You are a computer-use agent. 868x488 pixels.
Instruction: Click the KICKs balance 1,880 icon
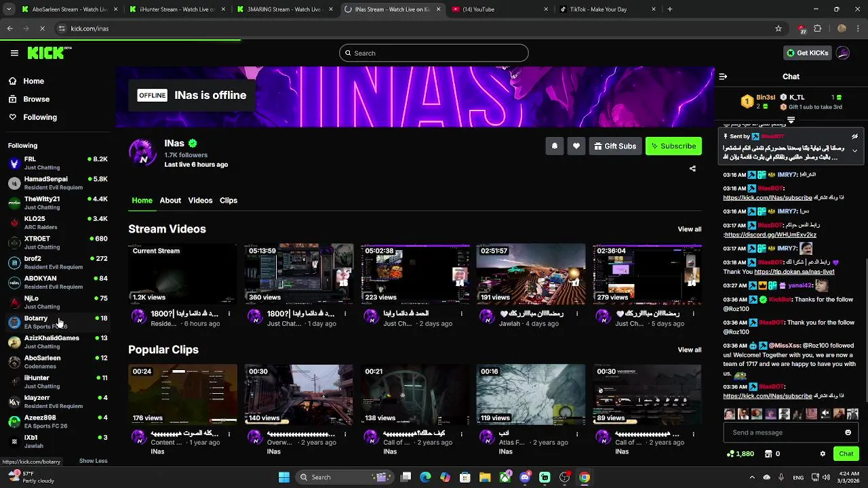[x=740, y=454]
